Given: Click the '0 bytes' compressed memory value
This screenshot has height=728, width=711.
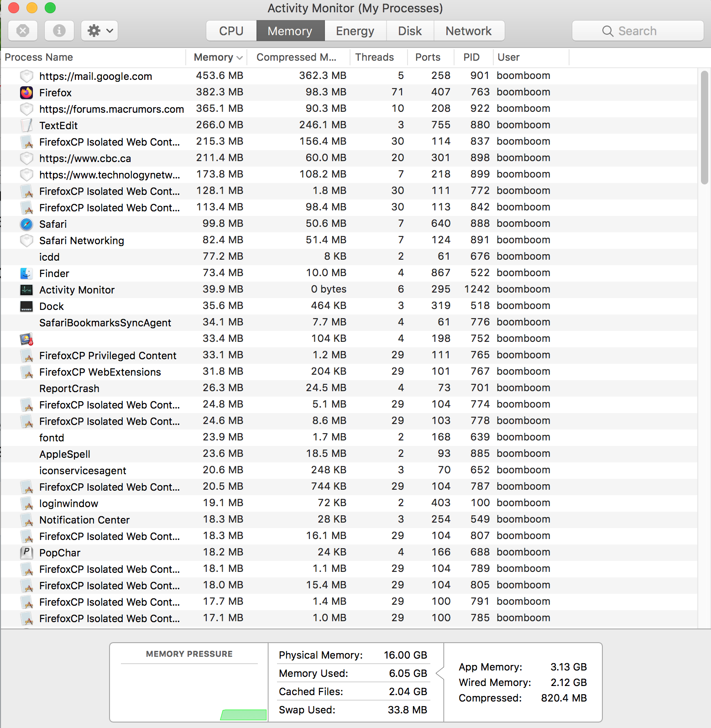Looking at the screenshot, I should (329, 289).
